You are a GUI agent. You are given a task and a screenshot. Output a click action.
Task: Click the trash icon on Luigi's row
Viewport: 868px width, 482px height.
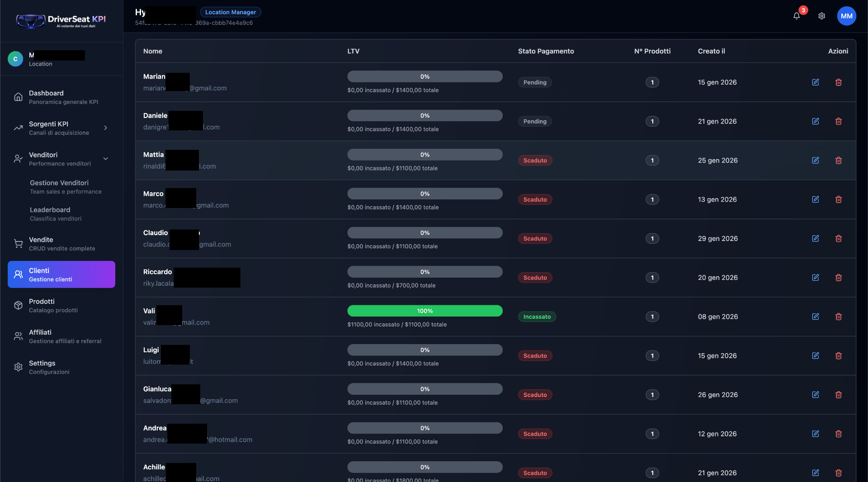pyautogui.click(x=839, y=356)
